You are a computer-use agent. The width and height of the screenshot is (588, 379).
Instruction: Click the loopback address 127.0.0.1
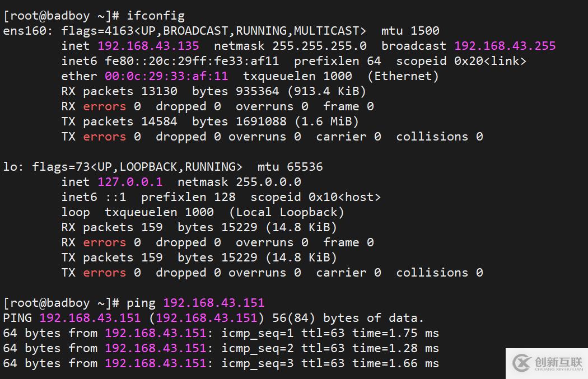point(130,182)
